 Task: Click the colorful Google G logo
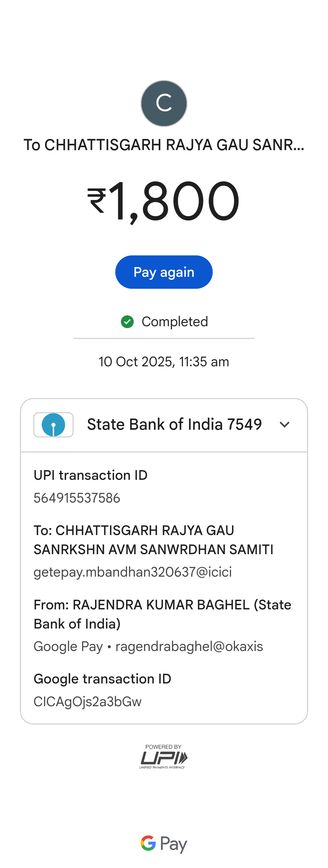tap(148, 843)
